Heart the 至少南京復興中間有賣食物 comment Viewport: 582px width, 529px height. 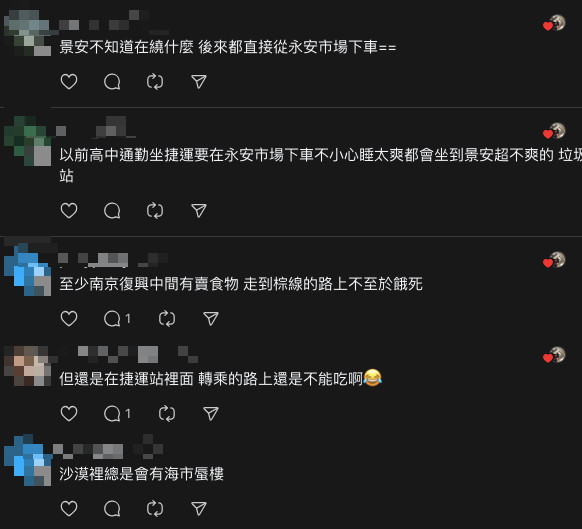(x=69, y=319)
